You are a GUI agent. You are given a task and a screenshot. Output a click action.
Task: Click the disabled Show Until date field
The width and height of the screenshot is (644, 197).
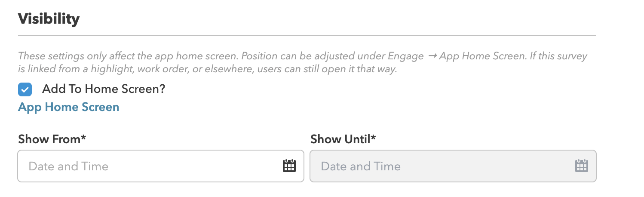pos(453,166)
